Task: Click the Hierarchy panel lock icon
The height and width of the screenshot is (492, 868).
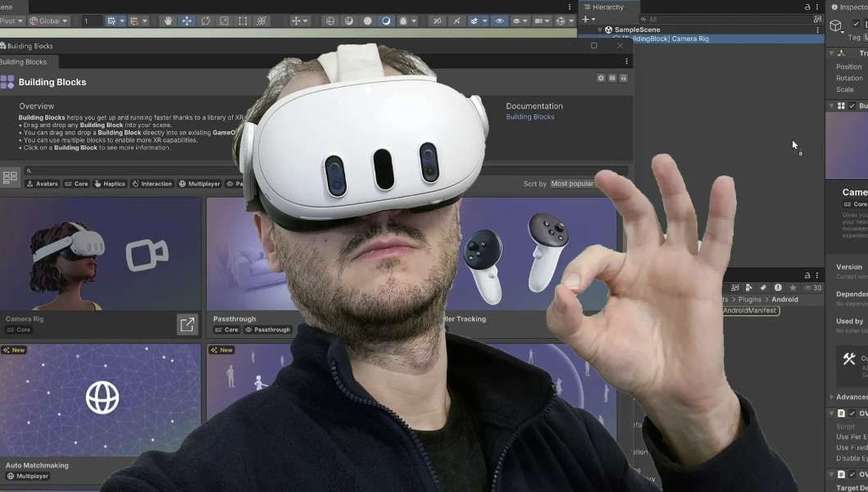Action: click(x=807, y=7)
